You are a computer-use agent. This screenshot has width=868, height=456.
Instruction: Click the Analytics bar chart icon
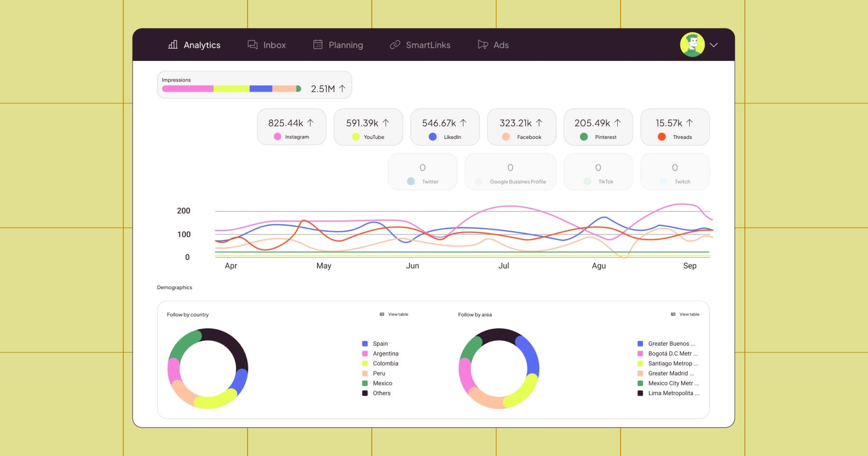tap(173, 44)
